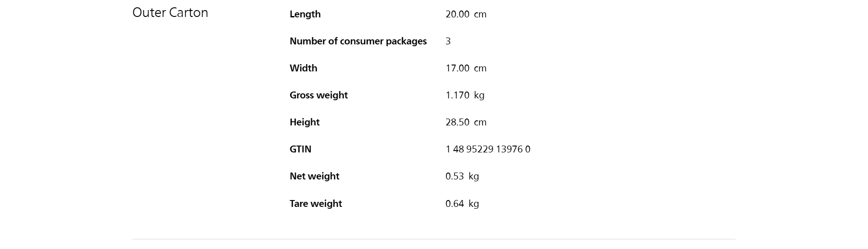Screen dimensions: 868x249
Task: Click the Outer Carton section heading
Action: [x=170, y=13]
